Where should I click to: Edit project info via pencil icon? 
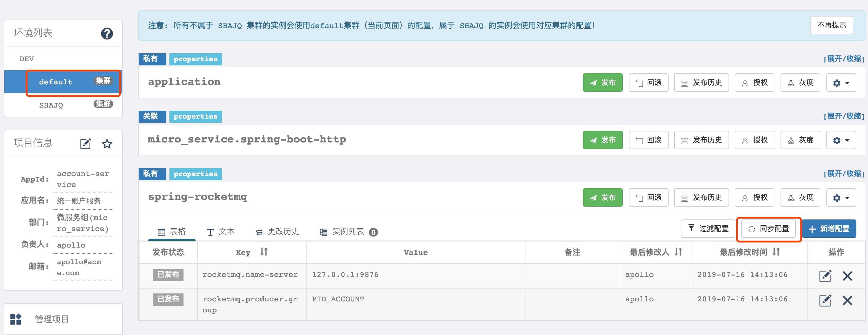click(85, 143)
